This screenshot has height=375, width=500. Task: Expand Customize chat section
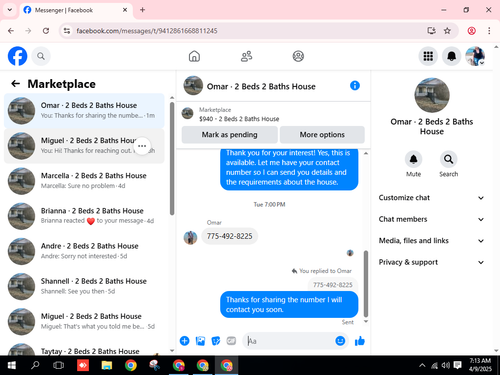click(x=431, y=198)
